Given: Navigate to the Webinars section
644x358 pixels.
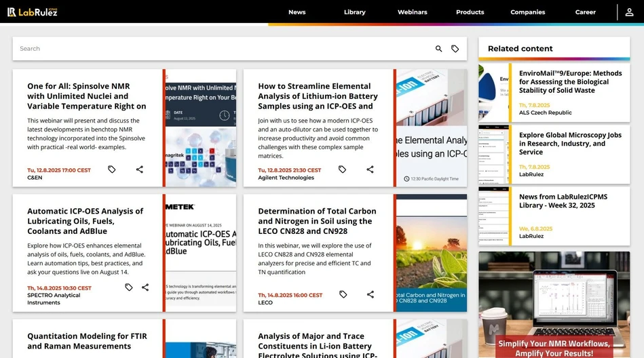Looking at the screenshot, I should point(412,12).
